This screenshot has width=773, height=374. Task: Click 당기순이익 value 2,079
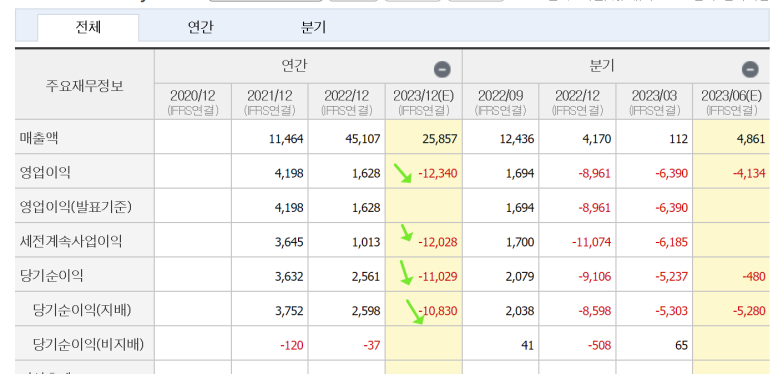(520, 277)
